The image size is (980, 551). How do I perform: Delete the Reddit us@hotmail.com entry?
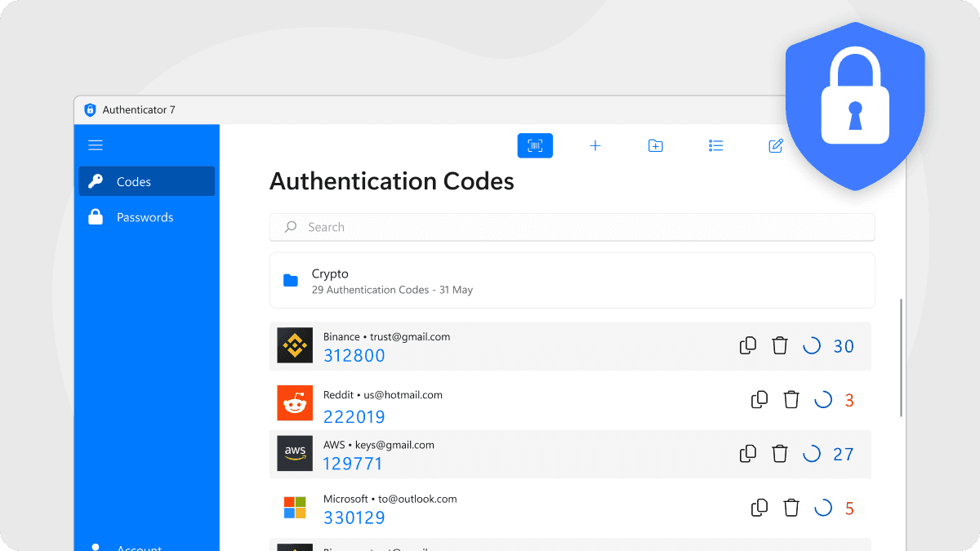pyautogui.click(x=791, y=399)
